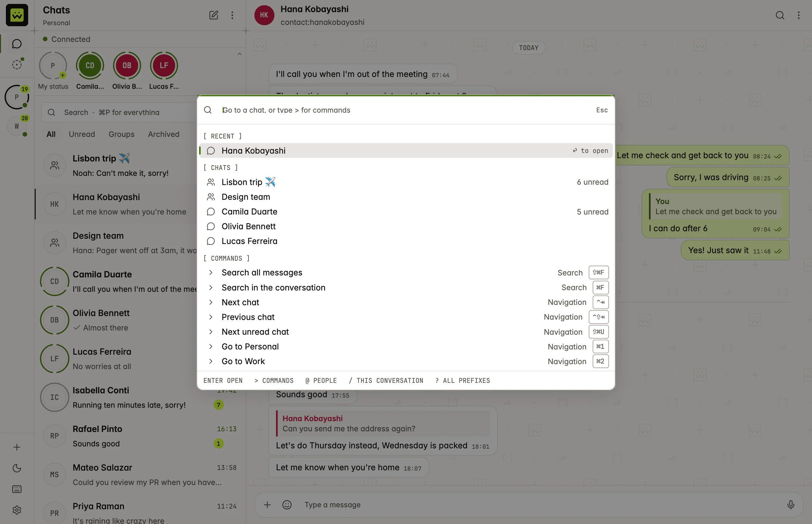Collapse the status stories row chevron
The width and height of the screenshot is (812, 524).
(x=239, y=54)
